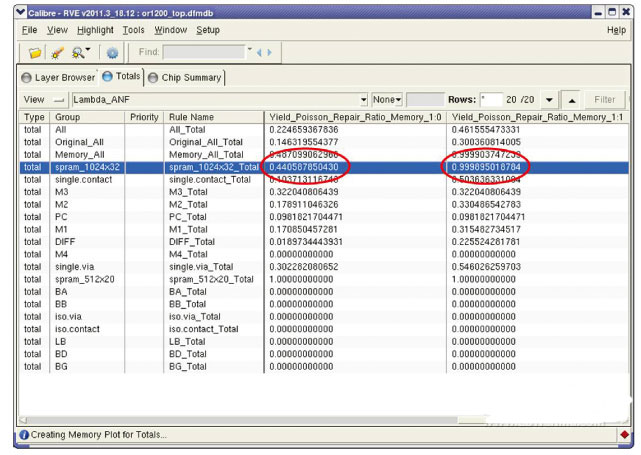Click the magnifier search toolbar icon
The width and height of the screenshot is (641, 455).
tap(77, 53)
